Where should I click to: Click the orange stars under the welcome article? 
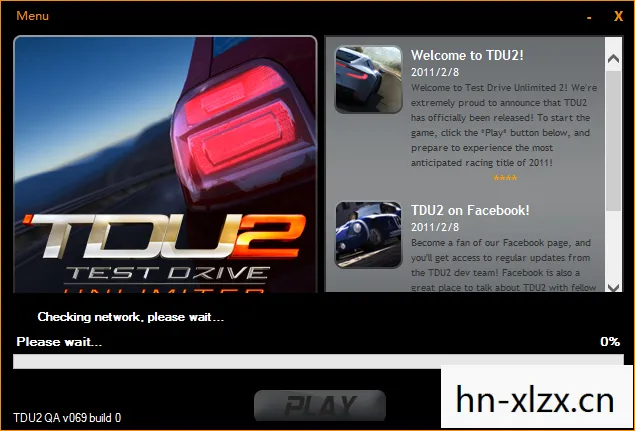pyautogui.click(x=505, y=178)
